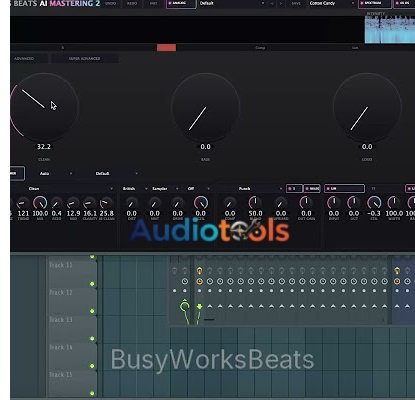Mute Track 15 with its green light
This screenshot has width=415, height=400.
coord(92,393)
